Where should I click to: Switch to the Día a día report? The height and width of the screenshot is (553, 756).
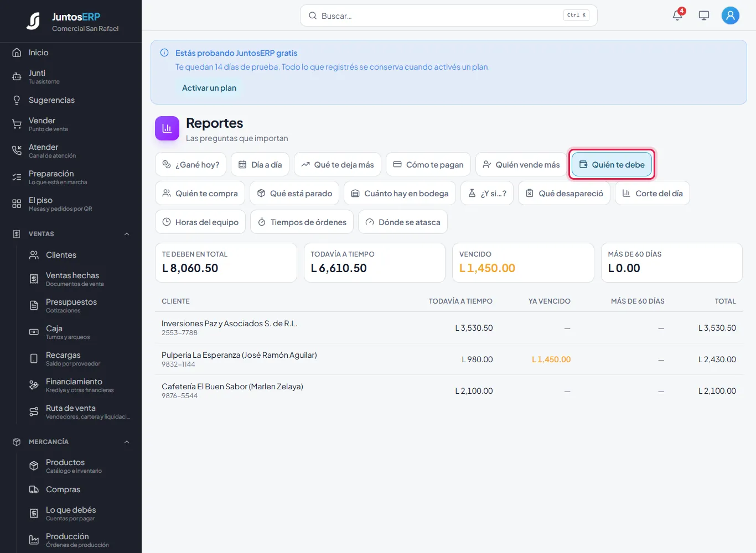[x=260, y=165]
